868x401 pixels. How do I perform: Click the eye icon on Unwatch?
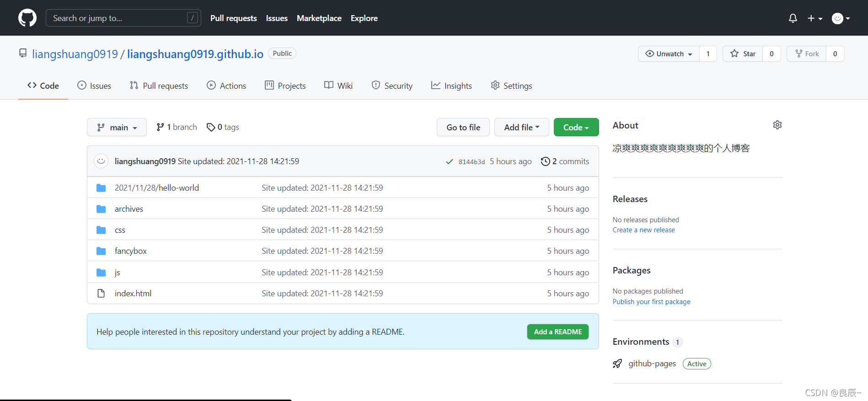[649, 53]
